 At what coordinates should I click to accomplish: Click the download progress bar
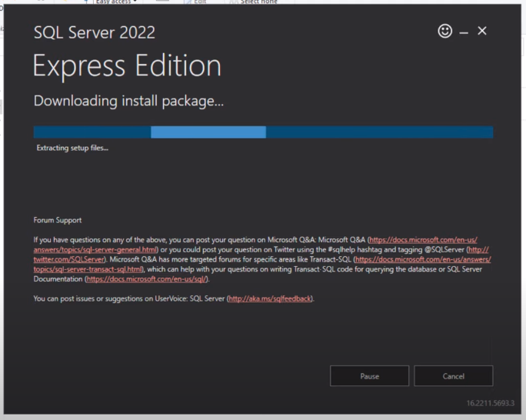tap(263, 132)
